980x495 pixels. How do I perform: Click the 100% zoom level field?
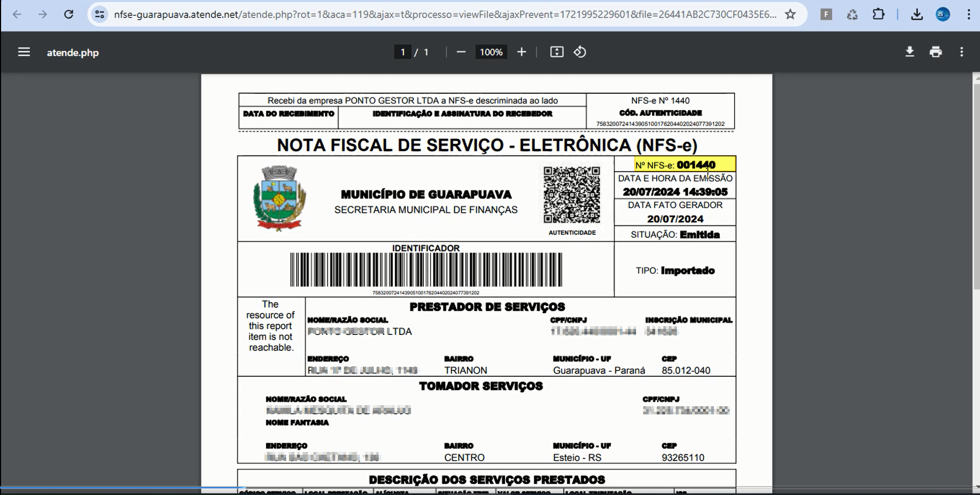(x=491, y=52)
